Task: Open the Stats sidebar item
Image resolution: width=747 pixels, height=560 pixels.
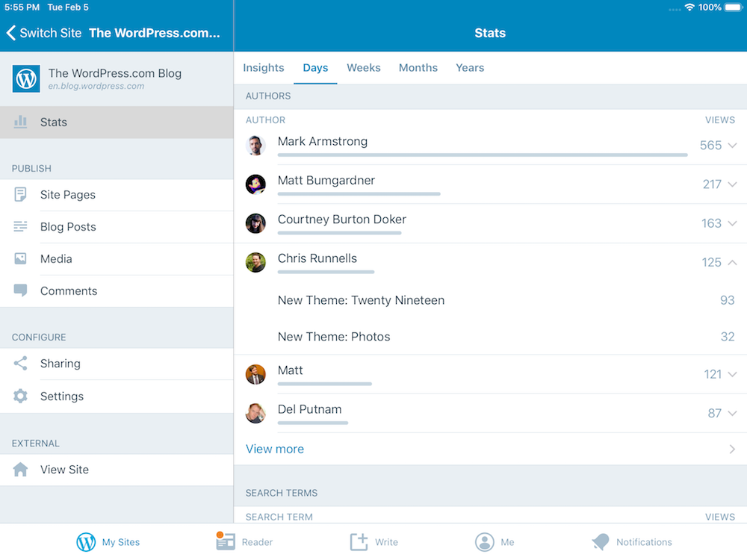Action: tap(117, 122)
